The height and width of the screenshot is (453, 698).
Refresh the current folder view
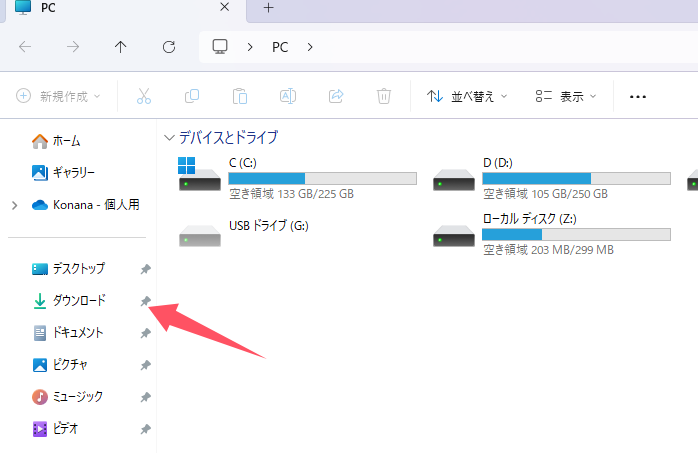[x=169, y=47]
